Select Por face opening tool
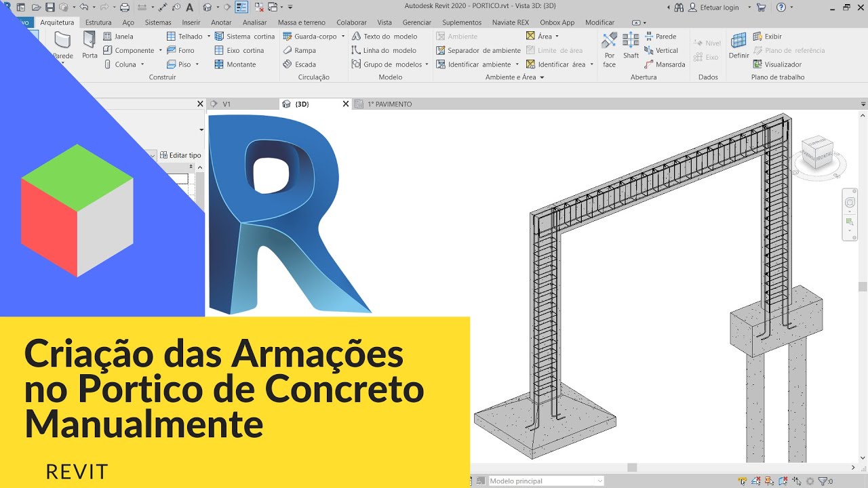Image resolution: width=868 pixels, height=488 pixels. [609, 49]
